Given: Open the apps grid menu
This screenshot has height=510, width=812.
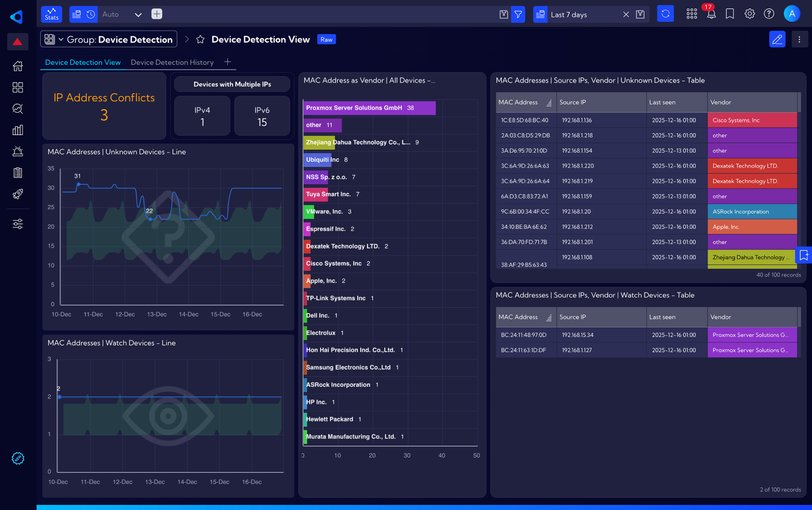Looking at the screenshot, I should tap(691, 14).
